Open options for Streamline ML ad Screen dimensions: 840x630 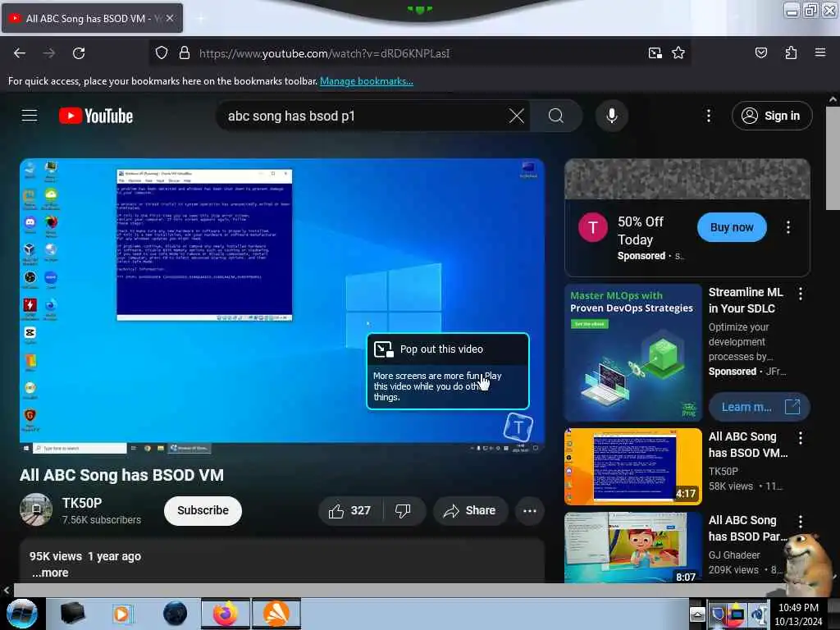(801, 294)
